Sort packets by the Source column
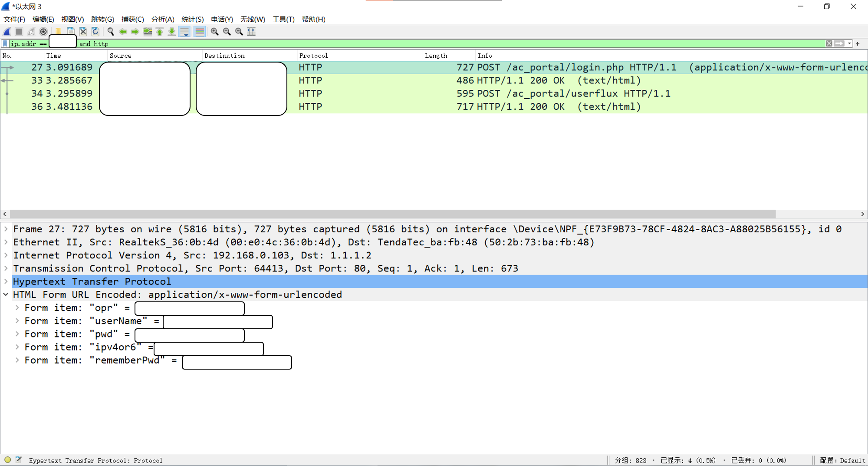This screenshot has height=466, width=868. [x=155, y=56]
